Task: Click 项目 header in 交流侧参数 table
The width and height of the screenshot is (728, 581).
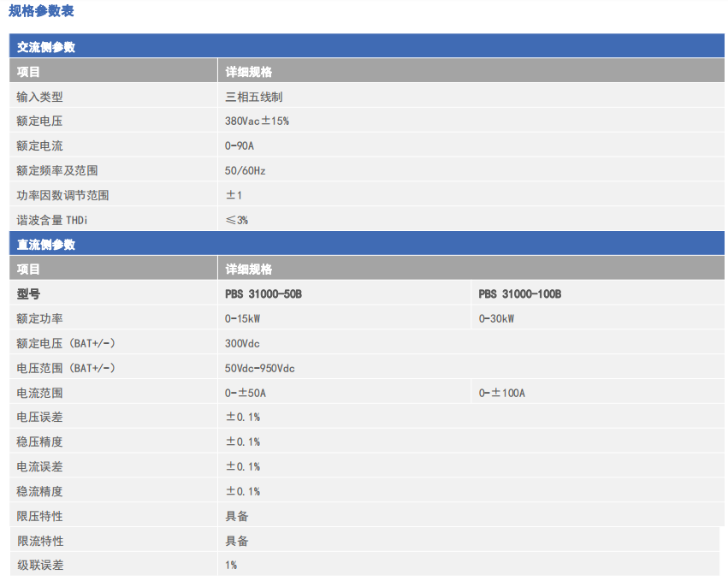Action: pos(28,72)
